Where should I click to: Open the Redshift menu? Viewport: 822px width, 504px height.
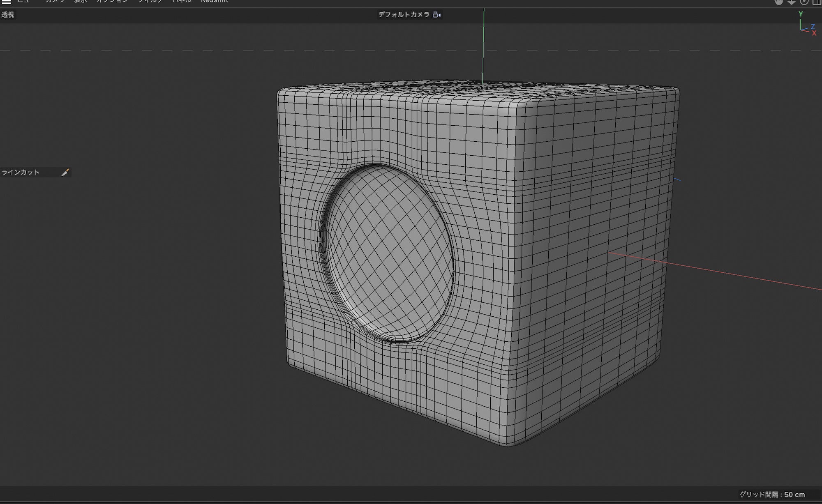tap(215, 2)
